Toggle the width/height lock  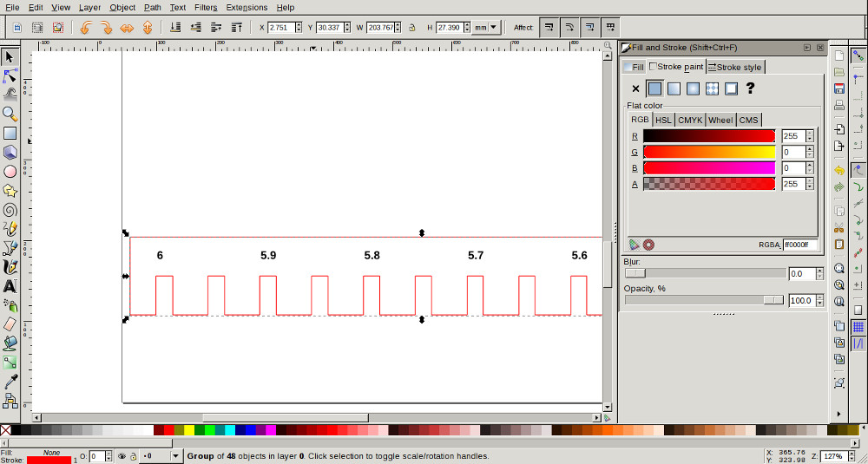411,27
